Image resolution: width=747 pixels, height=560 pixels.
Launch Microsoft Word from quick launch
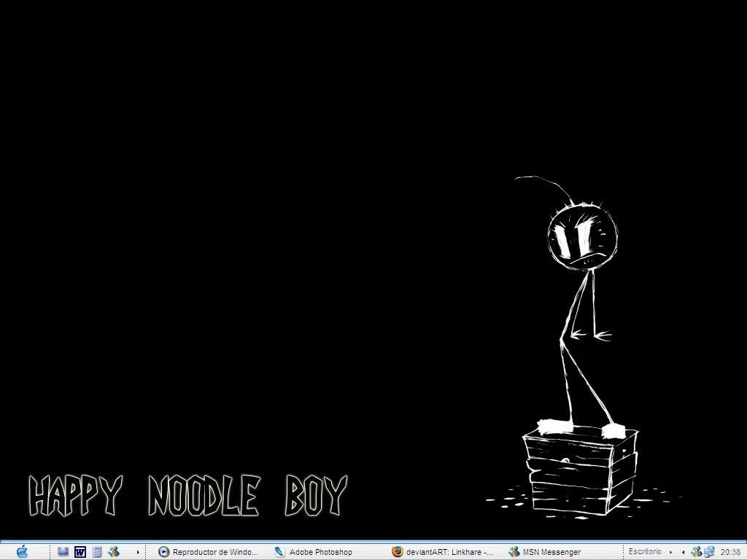coord(80,552)
